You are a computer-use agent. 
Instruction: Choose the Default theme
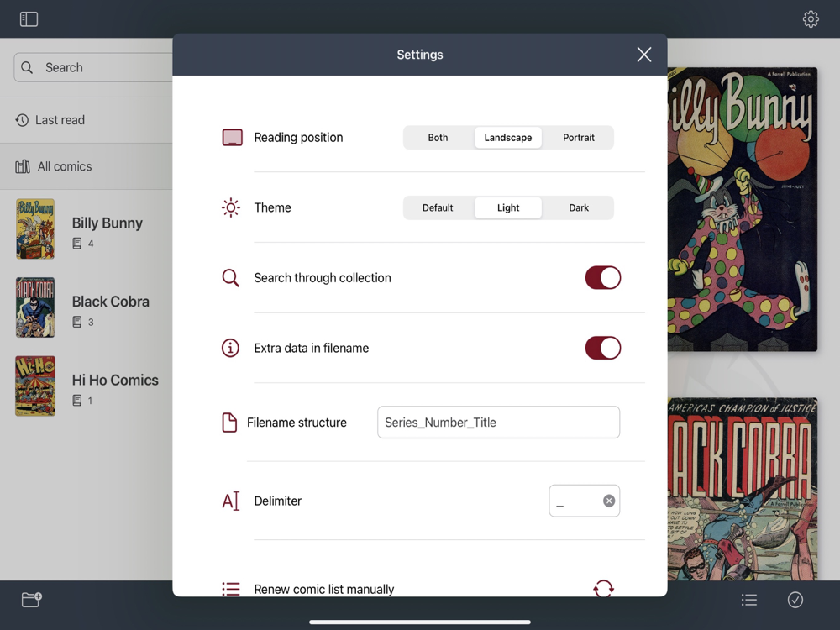point(438,207)
